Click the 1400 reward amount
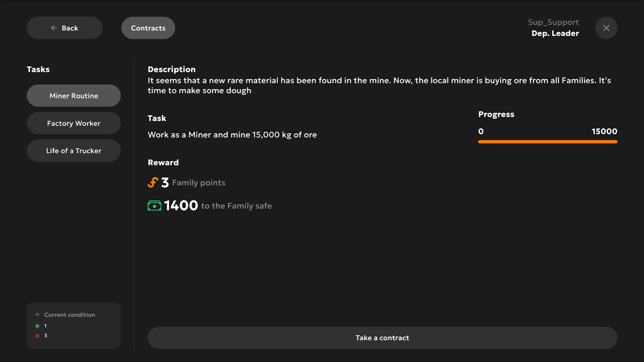 point(181,206)
